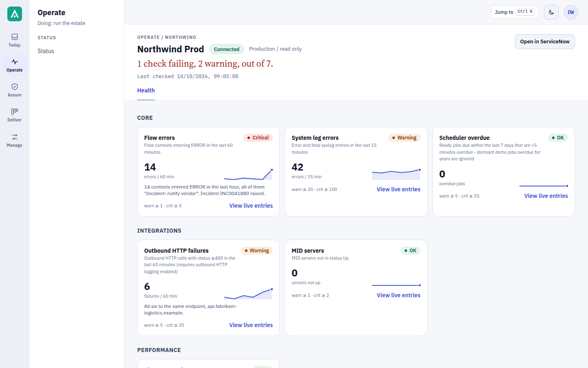Click the OK badge on MID servers
The width and height of the screenshot is (588, 368).
[410, 251]
